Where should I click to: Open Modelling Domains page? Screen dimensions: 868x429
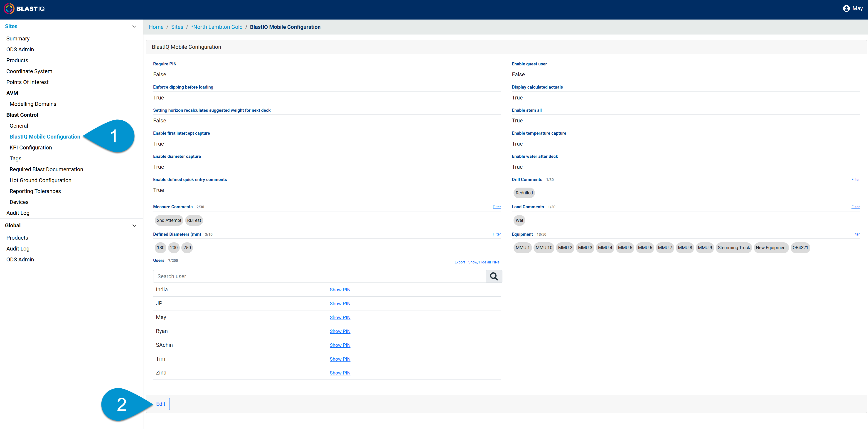tap(33, 104)
